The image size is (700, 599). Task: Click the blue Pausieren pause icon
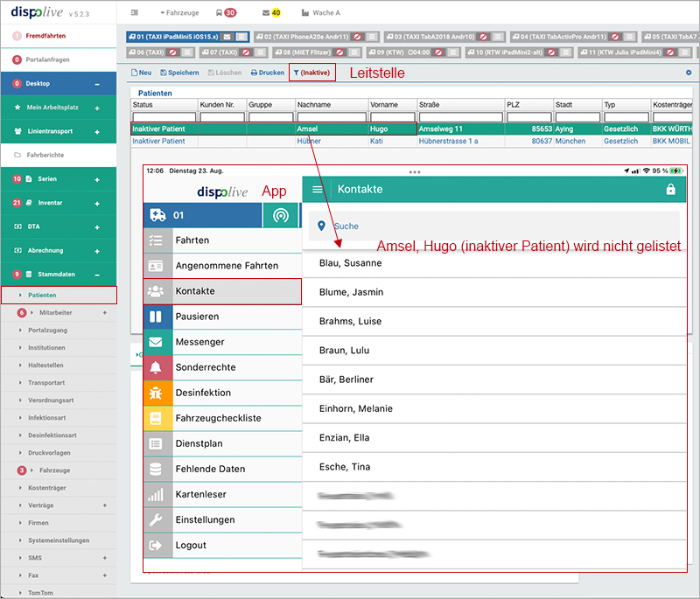coord(156,317)
